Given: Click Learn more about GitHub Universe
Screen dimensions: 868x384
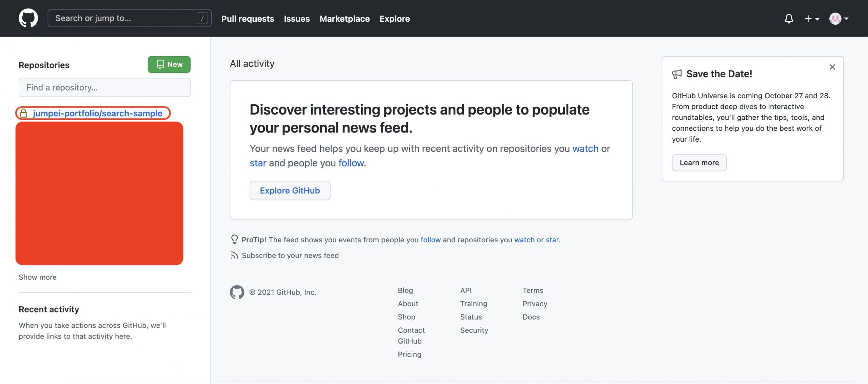Looking at the screenshot, I should pyautogui.click(x=699, y=163).
